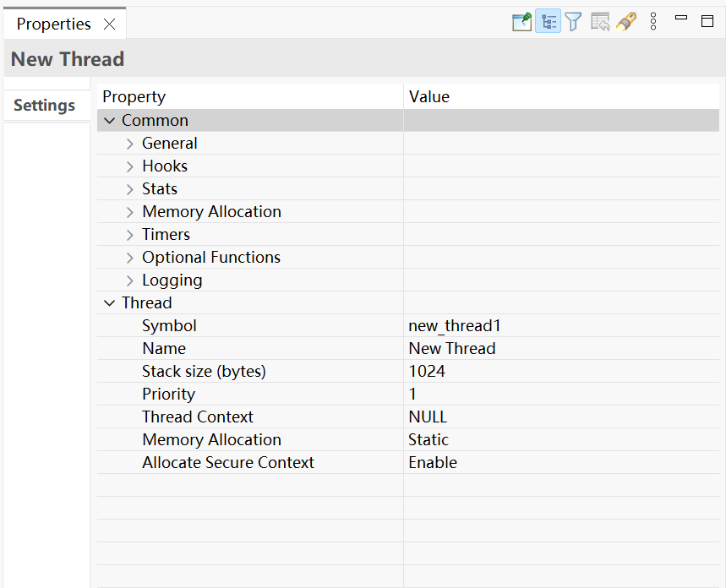Edit the Stack size value 1024
The width and height of the screenshot is (726, 588).
click(x=561, y=371)
